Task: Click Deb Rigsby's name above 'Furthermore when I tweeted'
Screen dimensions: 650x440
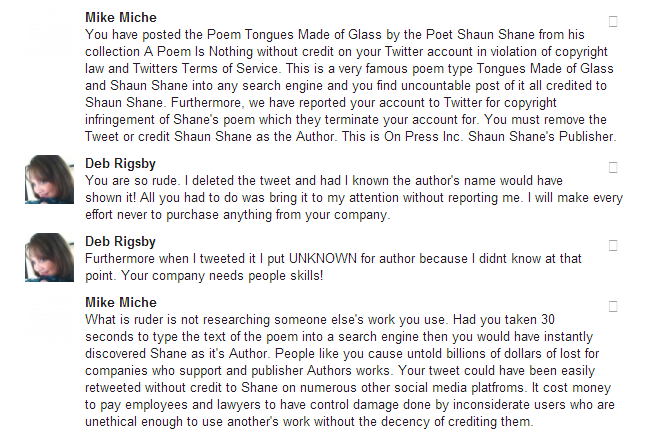Action: point(120,242)
